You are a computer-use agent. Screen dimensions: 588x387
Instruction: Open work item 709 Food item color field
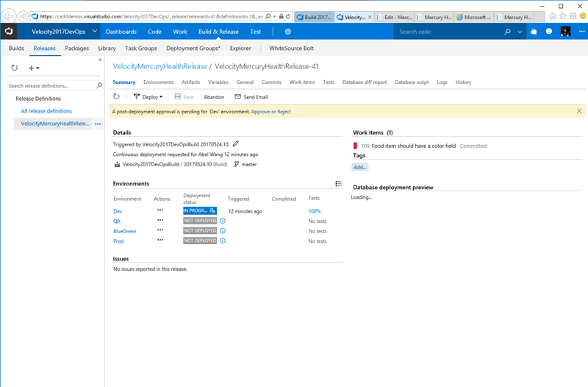click(413, 146)
